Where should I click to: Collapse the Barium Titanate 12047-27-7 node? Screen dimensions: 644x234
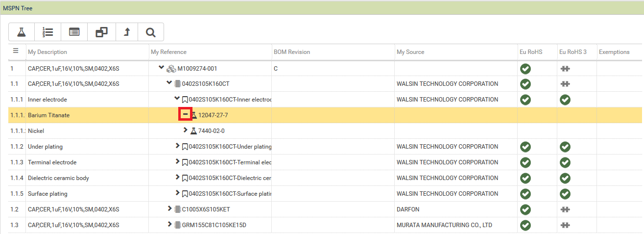coord(186,115)
